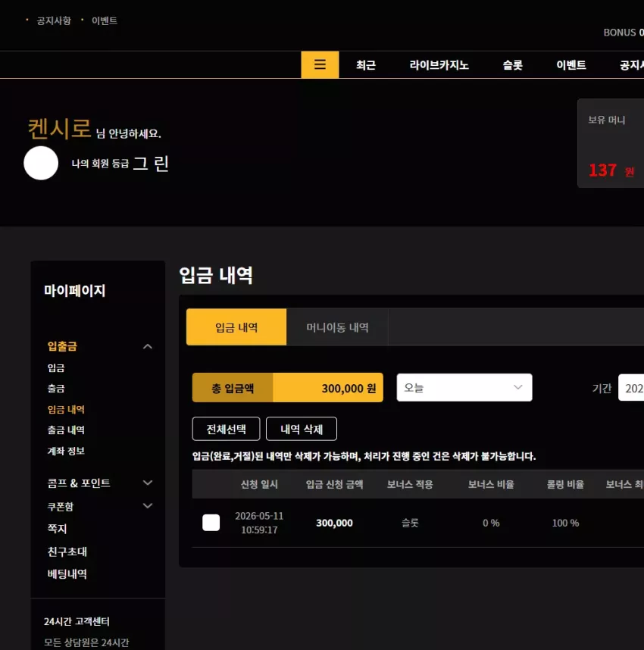Collapse the 입출금 section chevron

tap(148, 346)
